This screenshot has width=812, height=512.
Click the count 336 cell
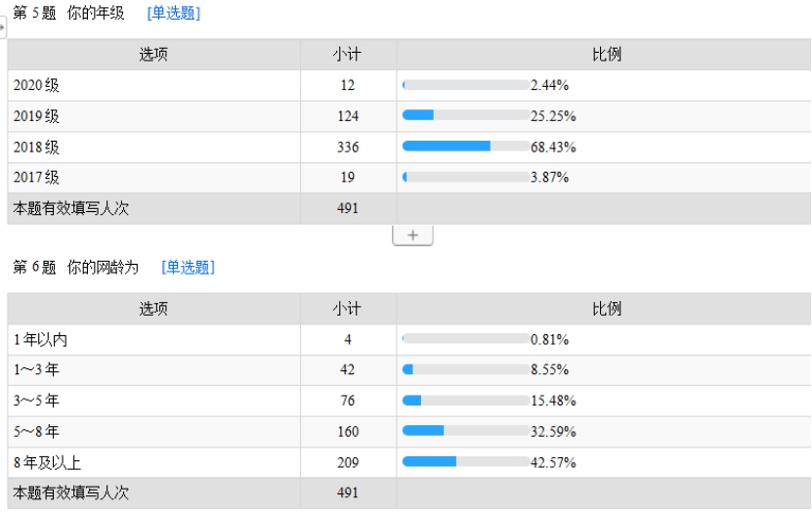[348, 147]
